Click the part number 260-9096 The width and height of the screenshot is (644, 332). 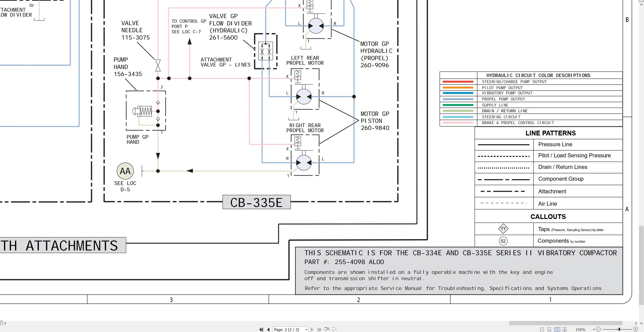point(375,65)
